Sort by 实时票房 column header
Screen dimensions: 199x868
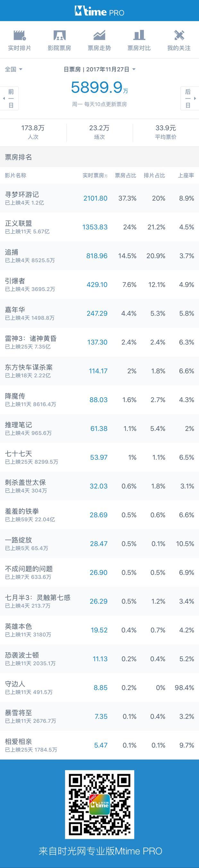click(x=95, y=175)
